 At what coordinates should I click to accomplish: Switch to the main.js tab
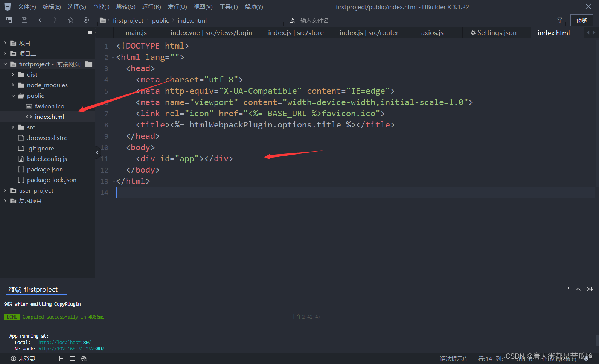[x=136, y=33]
